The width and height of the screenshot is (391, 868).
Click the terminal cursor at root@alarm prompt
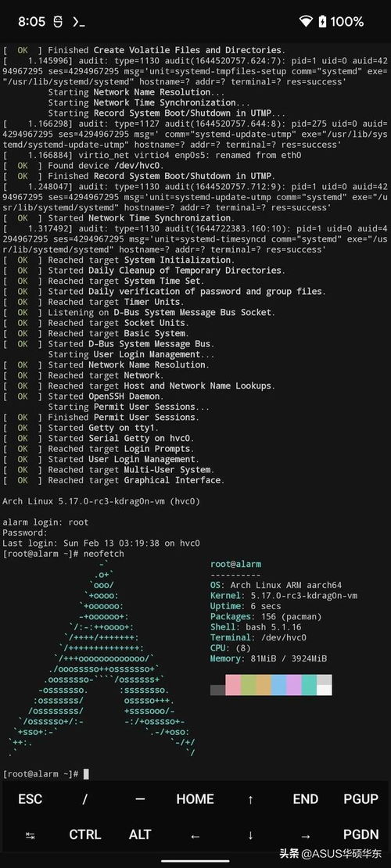[x=86, y=773]
